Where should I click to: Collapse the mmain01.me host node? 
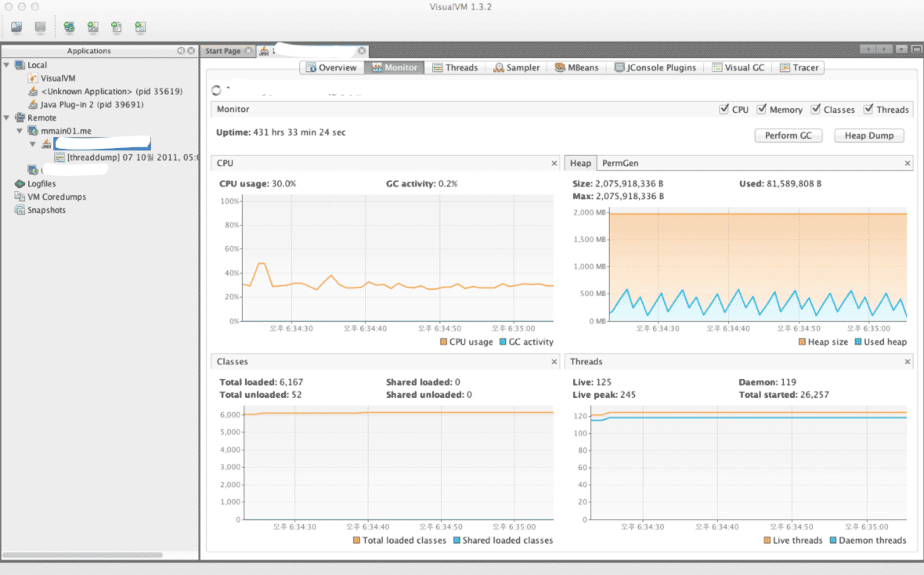click(x=20, y=131)
